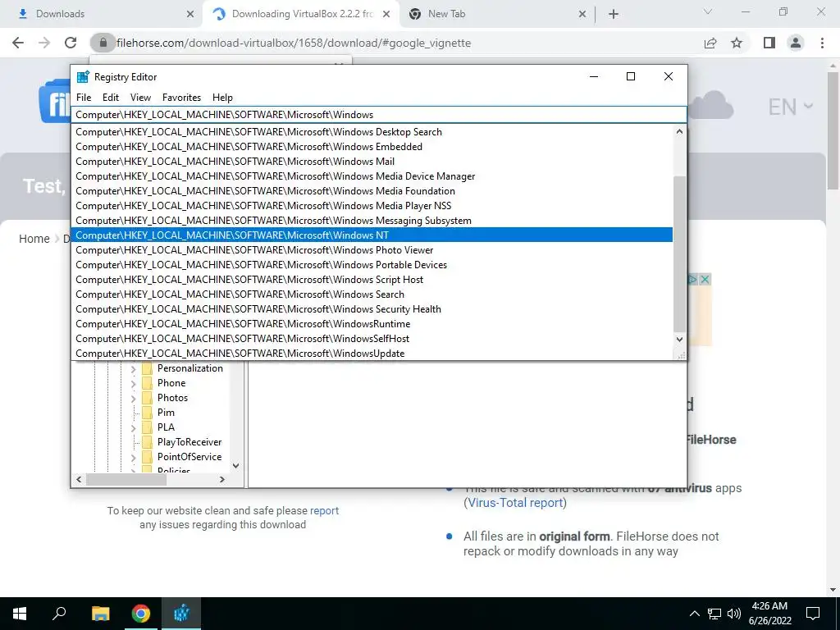Click the Registry Editor title icon

coord(83,76)
